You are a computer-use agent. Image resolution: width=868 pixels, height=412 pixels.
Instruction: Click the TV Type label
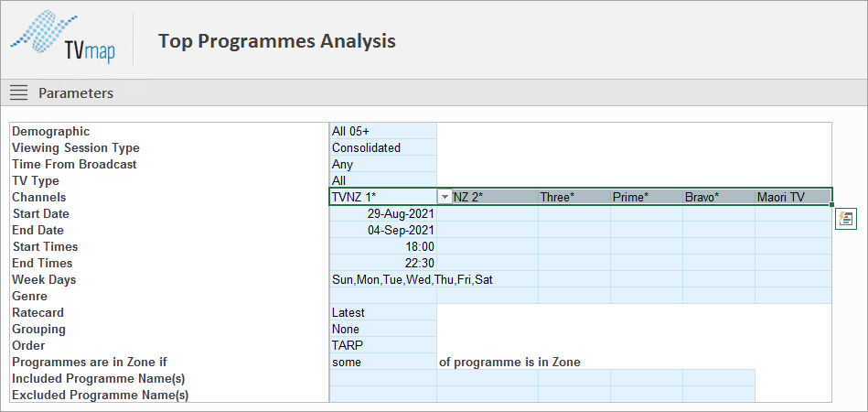(x=36, y=180)
